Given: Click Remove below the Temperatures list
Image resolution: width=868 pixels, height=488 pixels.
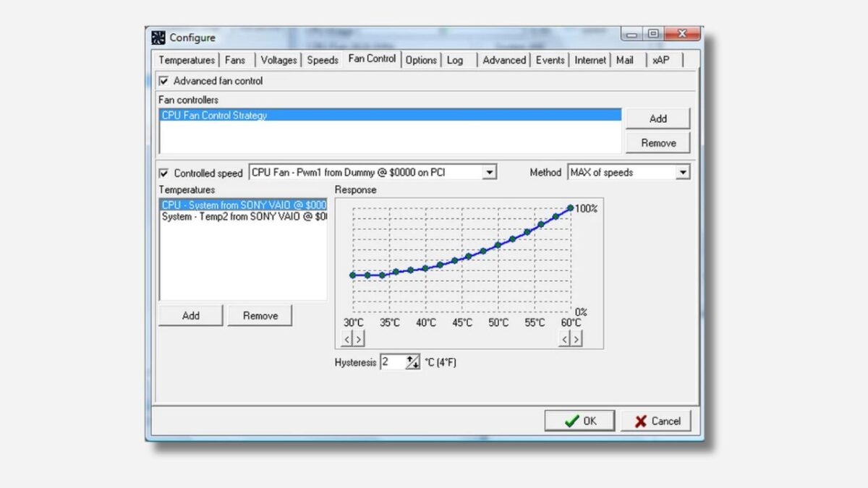Looking at the screenshot, I should tap(260, 315).
